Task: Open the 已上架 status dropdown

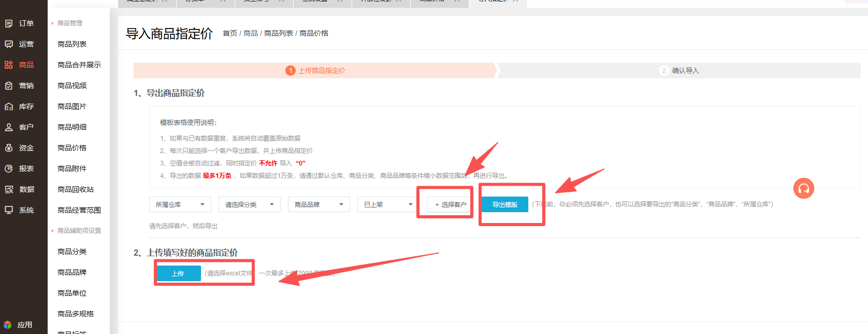Action: 388,204
